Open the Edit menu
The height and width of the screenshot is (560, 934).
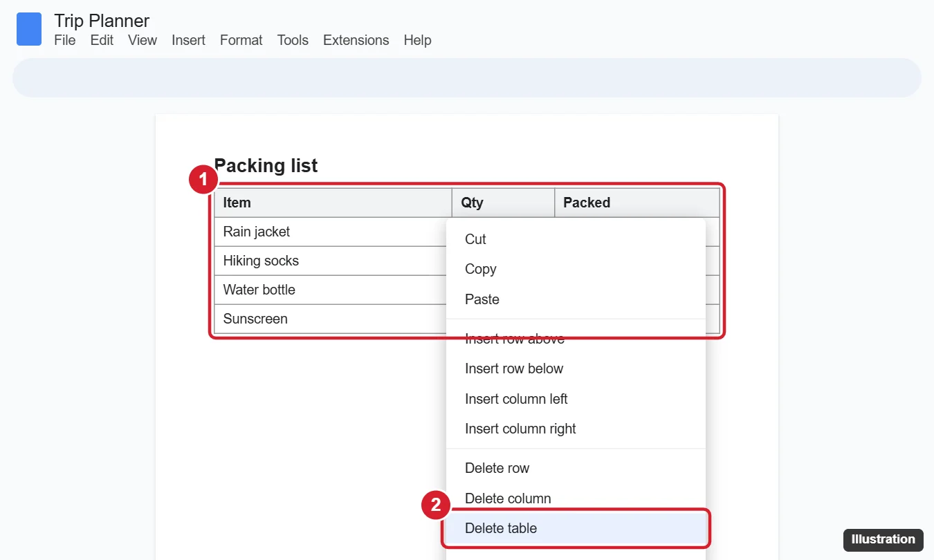pos(102,40)
